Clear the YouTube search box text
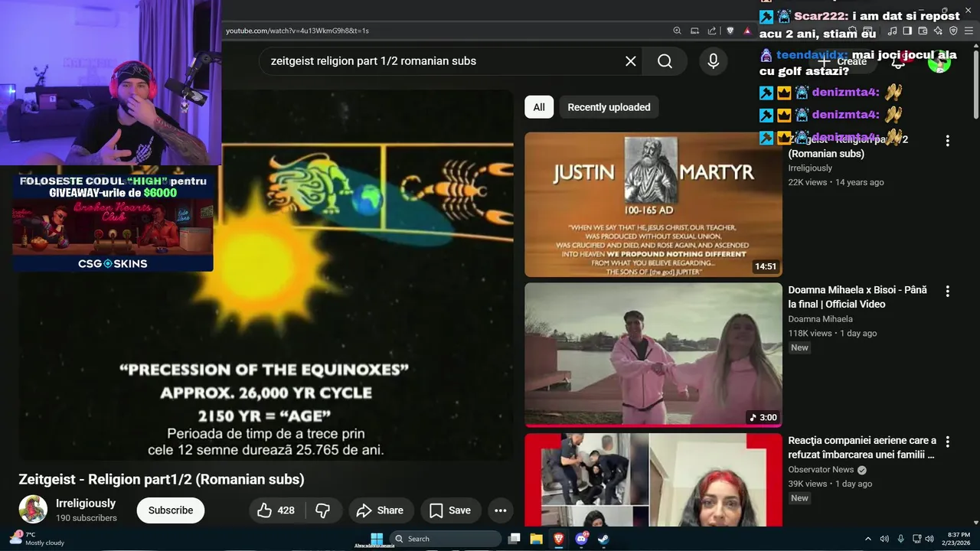 click(630, 61)
